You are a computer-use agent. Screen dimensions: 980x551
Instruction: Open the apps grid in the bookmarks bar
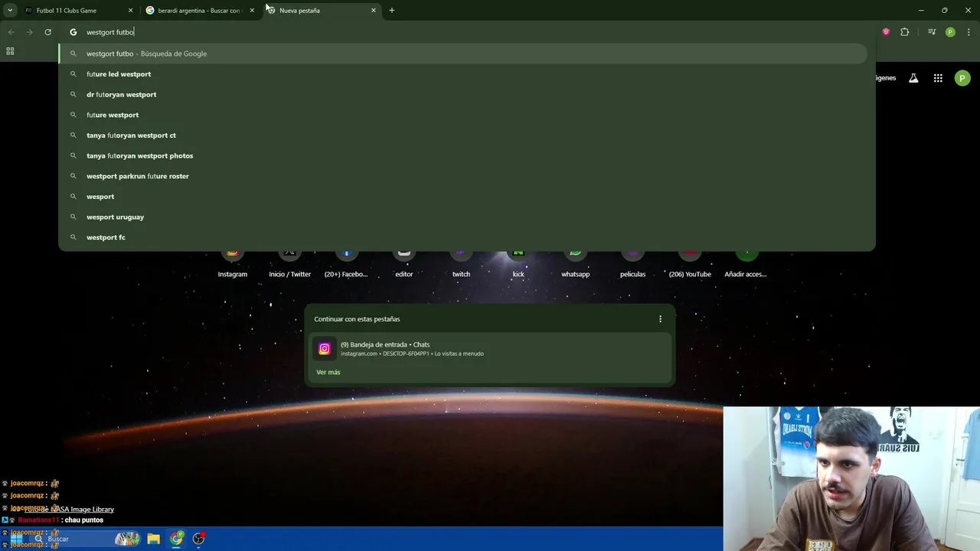click(x=10, y=51)
